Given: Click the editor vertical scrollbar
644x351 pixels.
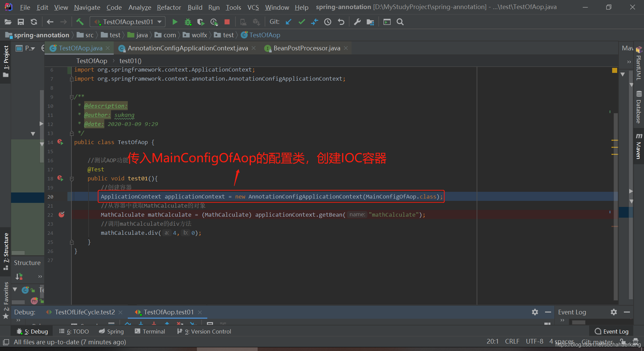Looking at the screenshot, I should click(x=616, y=206).
